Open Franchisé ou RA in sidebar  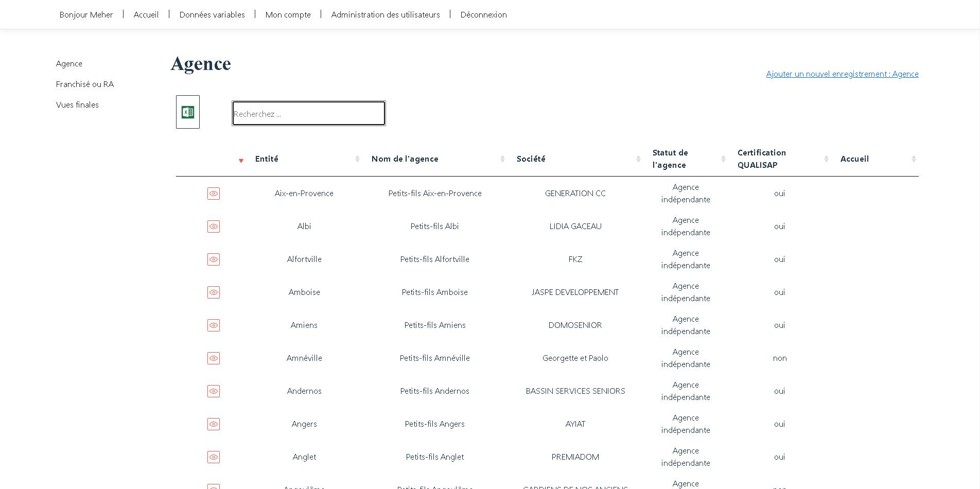[85, 84]
